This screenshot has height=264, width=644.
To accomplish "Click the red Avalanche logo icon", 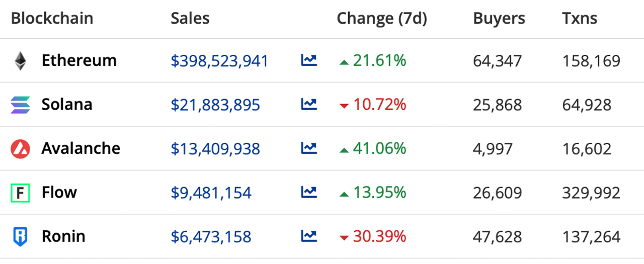I will [x=20, y=149].
